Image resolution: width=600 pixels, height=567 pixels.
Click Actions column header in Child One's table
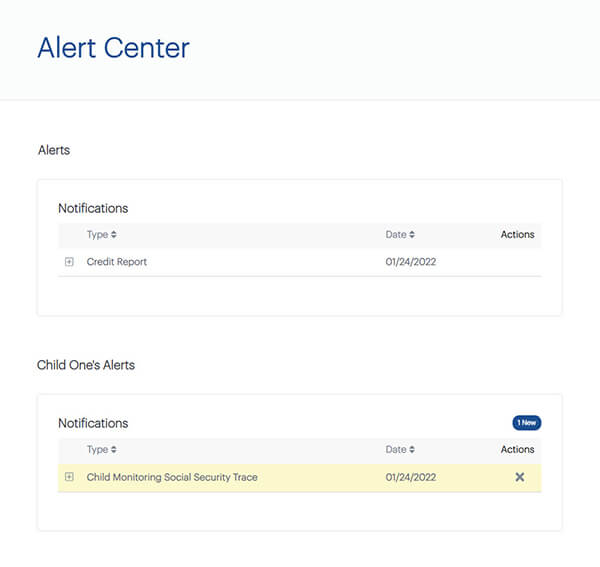tap(517, 450)
